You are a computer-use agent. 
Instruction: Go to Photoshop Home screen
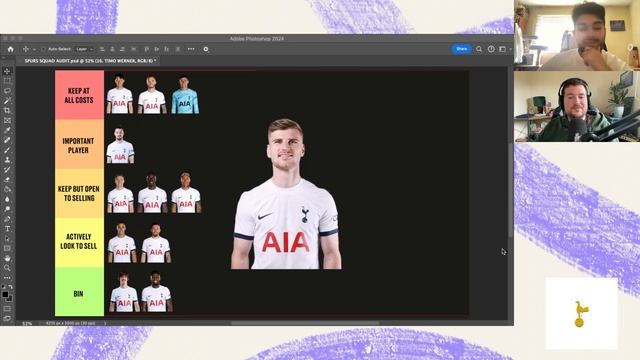[x=11, y=49]
